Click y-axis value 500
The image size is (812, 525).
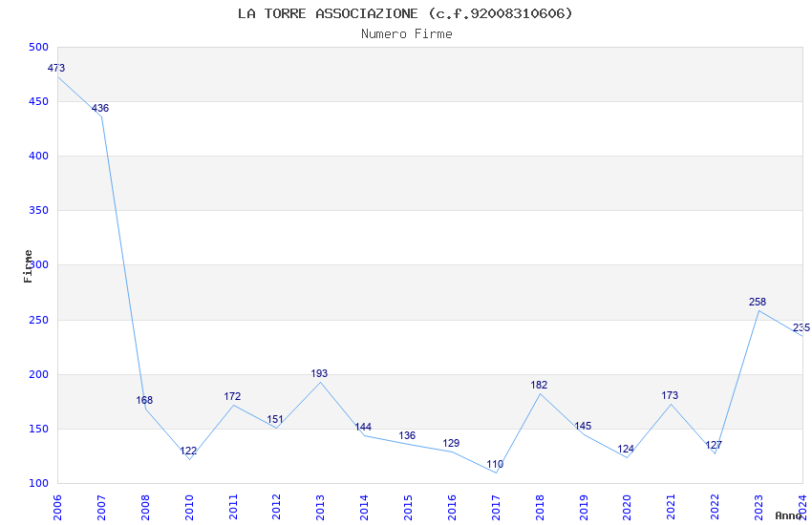[39, 47]
